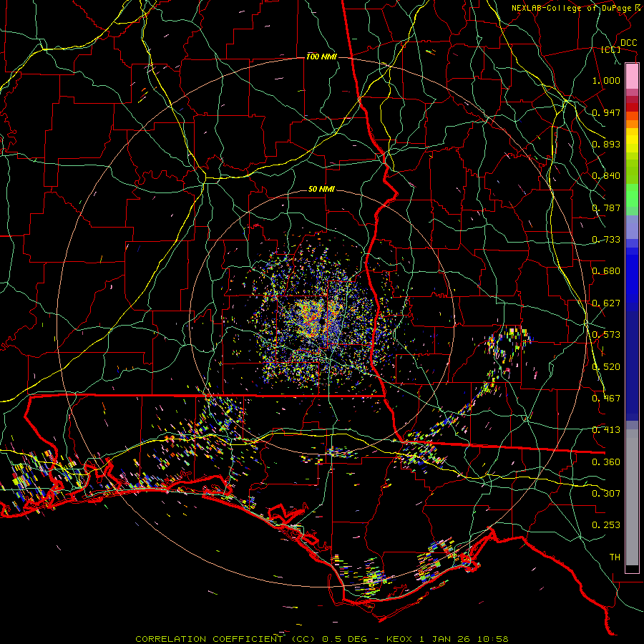644x644 pixels.
Task: Select the 0.307 scale value
Action: (606, 494)
